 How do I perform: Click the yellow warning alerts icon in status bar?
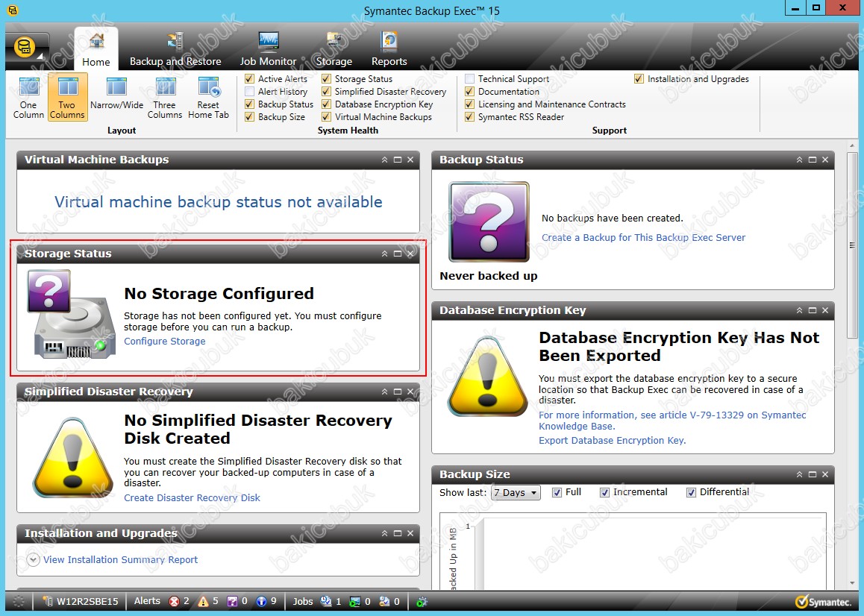pyautogui.click(x=204, y=602)
